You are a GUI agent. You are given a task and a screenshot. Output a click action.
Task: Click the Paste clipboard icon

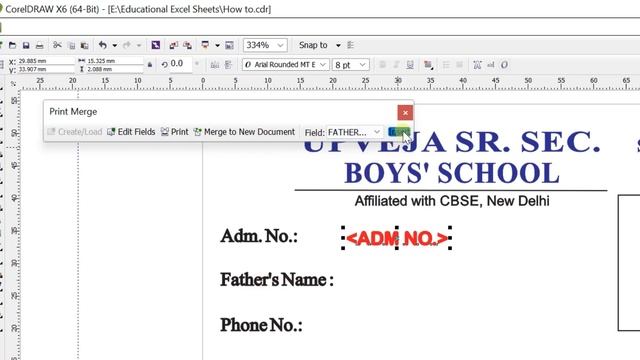click(x=84, y=45)
